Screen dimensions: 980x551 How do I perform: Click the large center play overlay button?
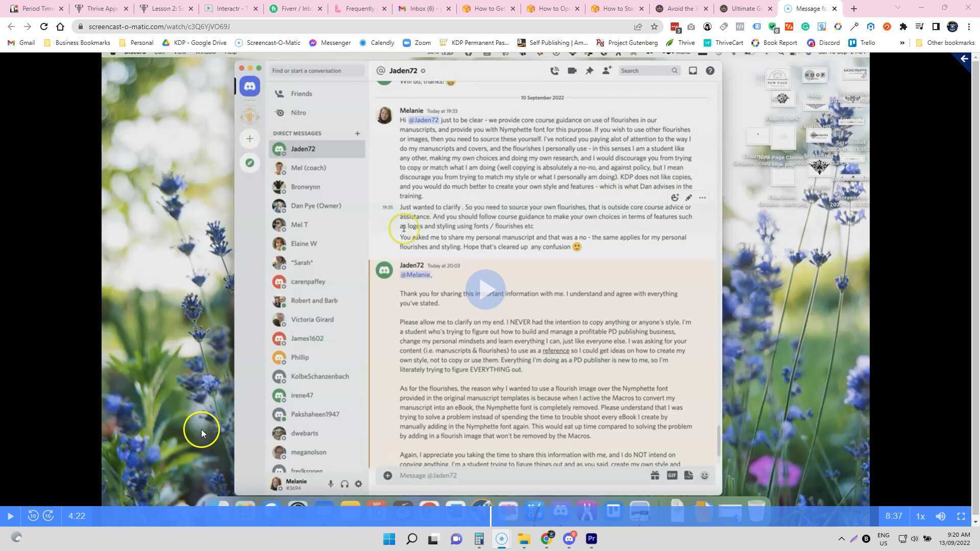point(485,289)
